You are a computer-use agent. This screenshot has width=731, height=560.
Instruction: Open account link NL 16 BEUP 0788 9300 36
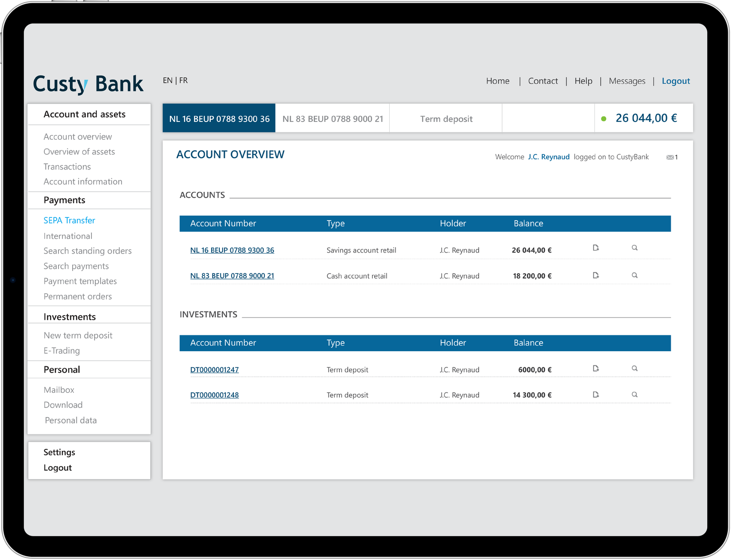coord(232,250)
